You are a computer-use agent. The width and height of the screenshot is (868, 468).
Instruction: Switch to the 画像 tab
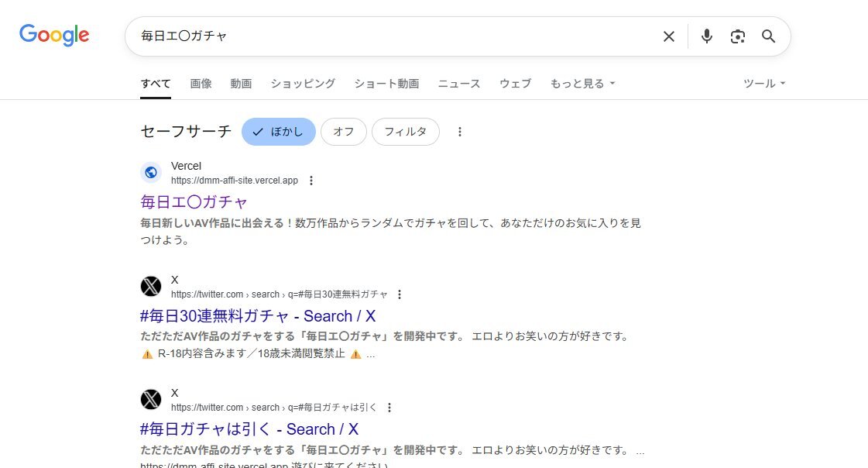(x=201, y=84)
